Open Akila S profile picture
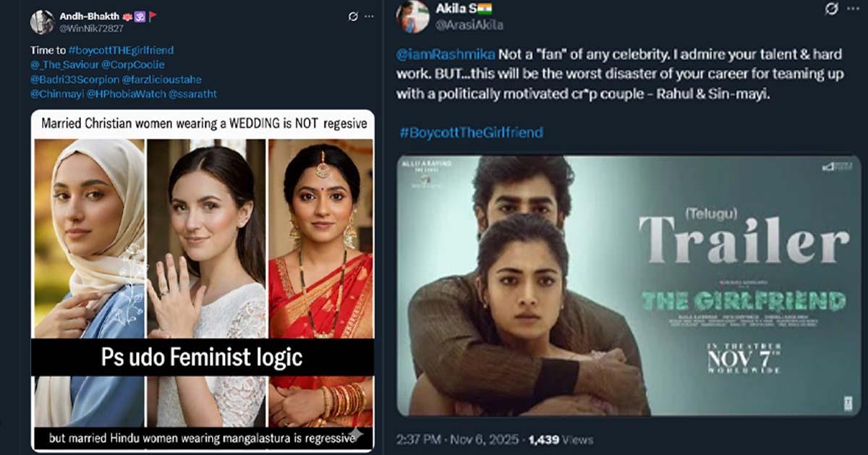Image resolution: width=868 pixels, height=455 pixels. point(414,16)
